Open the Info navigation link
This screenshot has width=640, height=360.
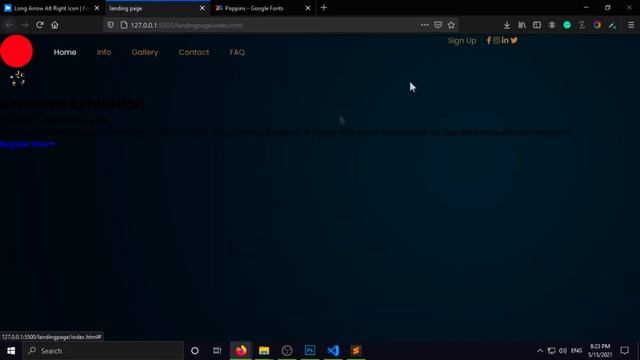click(x=104, y=52)
